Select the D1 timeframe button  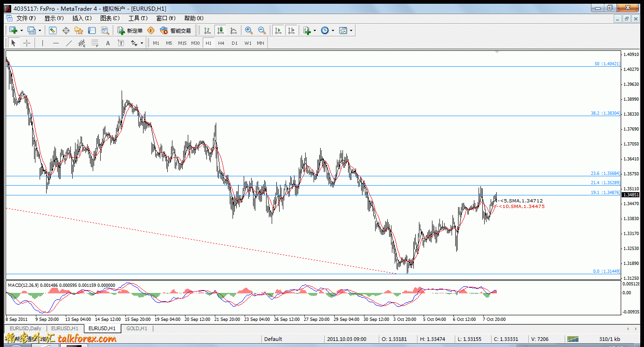234,43
